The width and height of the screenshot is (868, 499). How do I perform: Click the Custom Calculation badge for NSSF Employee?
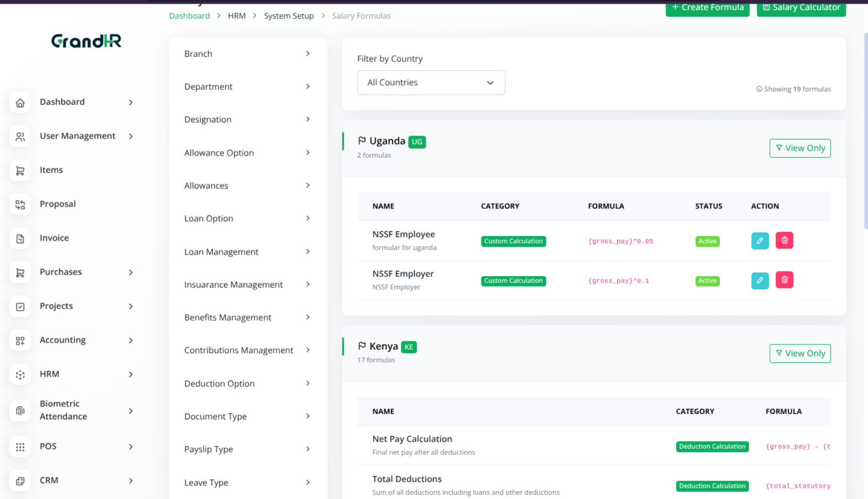point(513,241)
